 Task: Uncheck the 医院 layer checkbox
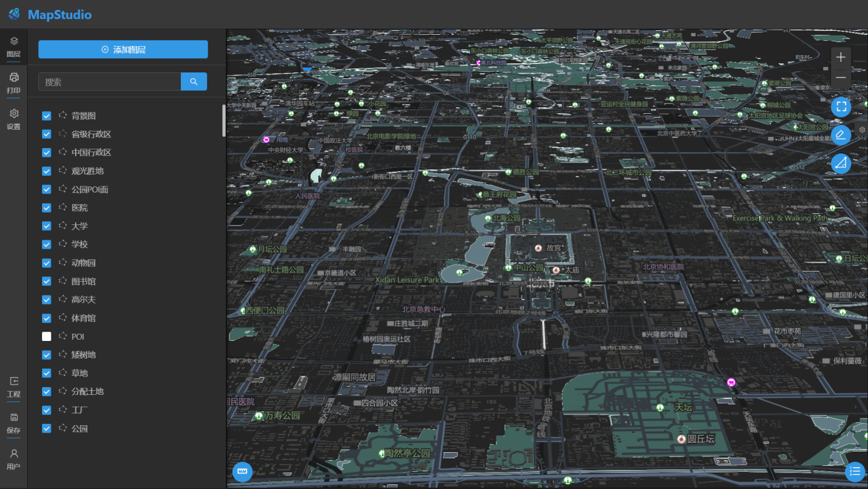(x=47, y=208)
